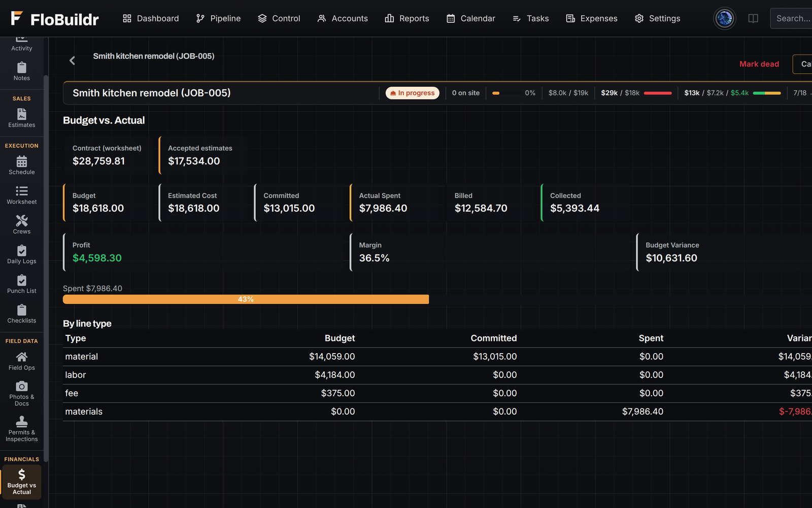Open the Calendar menu

(x=471, y=18)
